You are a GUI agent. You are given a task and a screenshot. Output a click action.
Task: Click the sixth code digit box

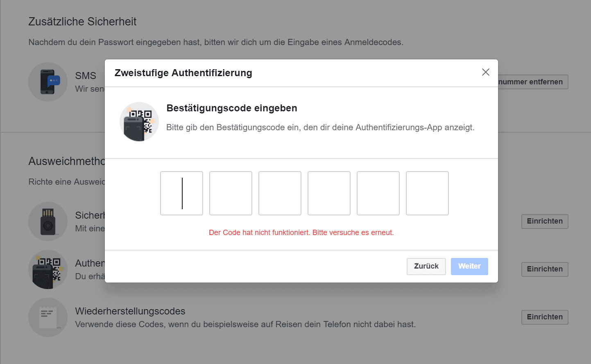coord(427,193)
